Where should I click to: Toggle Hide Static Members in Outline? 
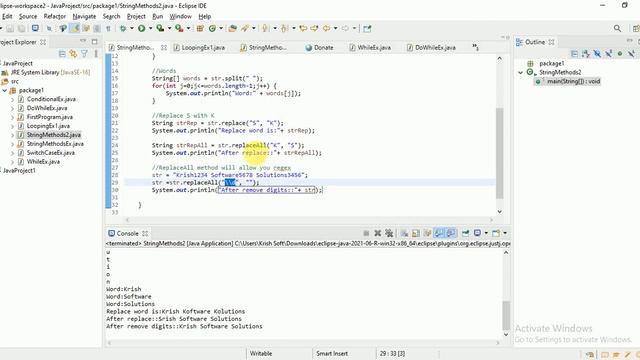(609, 53)
